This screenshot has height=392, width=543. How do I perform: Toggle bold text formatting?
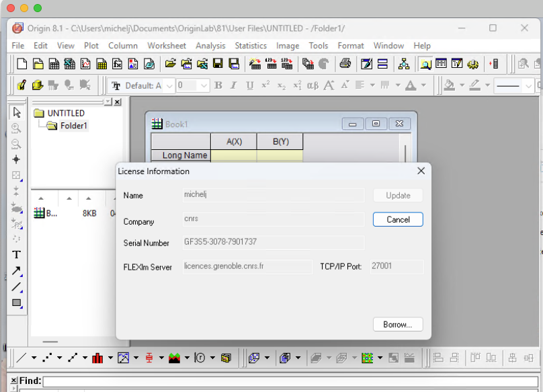(218, 85)
